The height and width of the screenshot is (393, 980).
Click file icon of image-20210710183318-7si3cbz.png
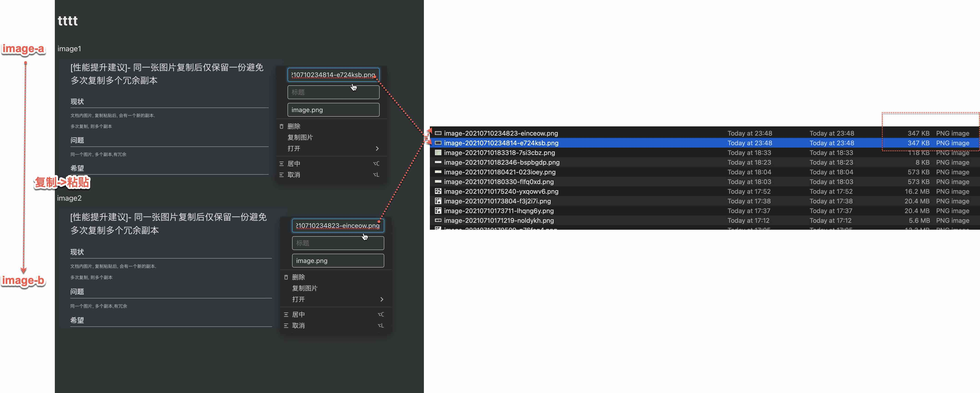click(x=438, y=153)
